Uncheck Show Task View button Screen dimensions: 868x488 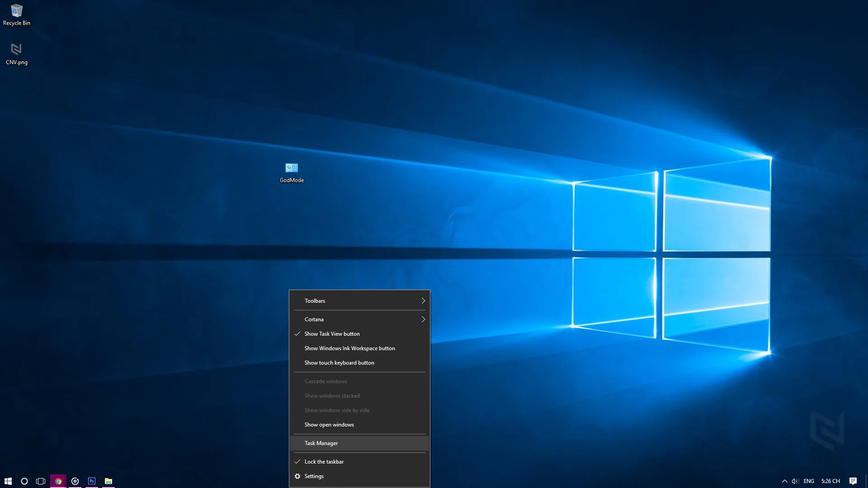359,334
